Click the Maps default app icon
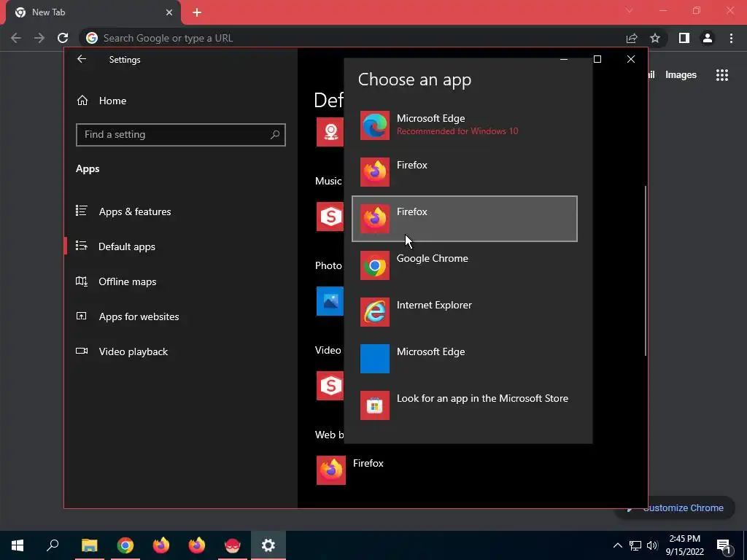Screen dimensions: 747x560 tap(330, 132)
